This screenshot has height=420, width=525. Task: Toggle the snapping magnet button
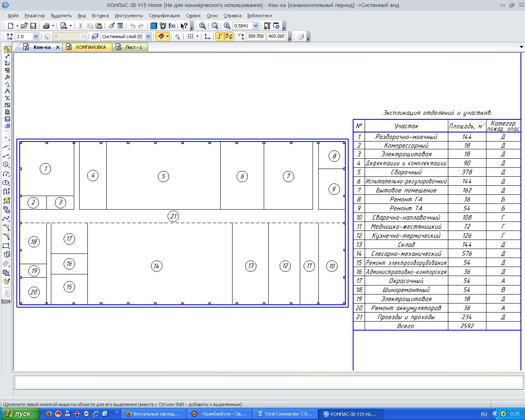tap(161, 37)
